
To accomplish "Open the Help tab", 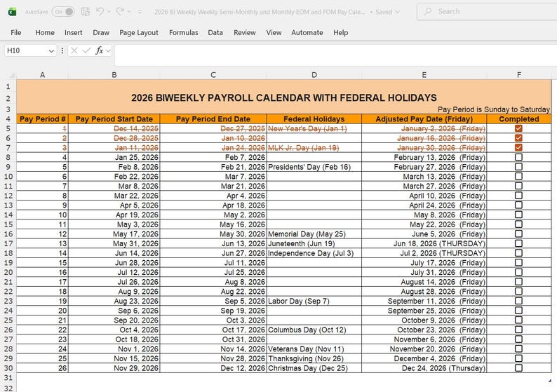I will coord(341,33).
